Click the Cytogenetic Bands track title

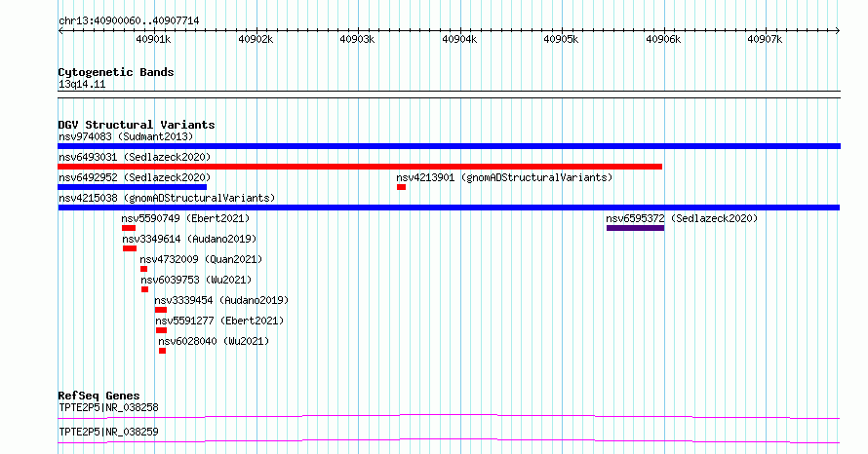point(116,72)
